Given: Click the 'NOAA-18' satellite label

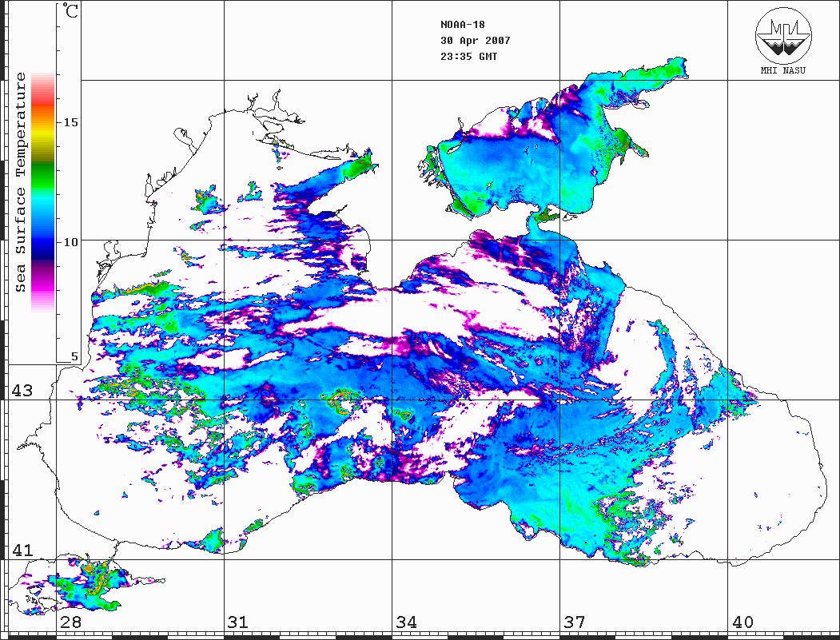Looking at the screenshot, I should [463, 25].
